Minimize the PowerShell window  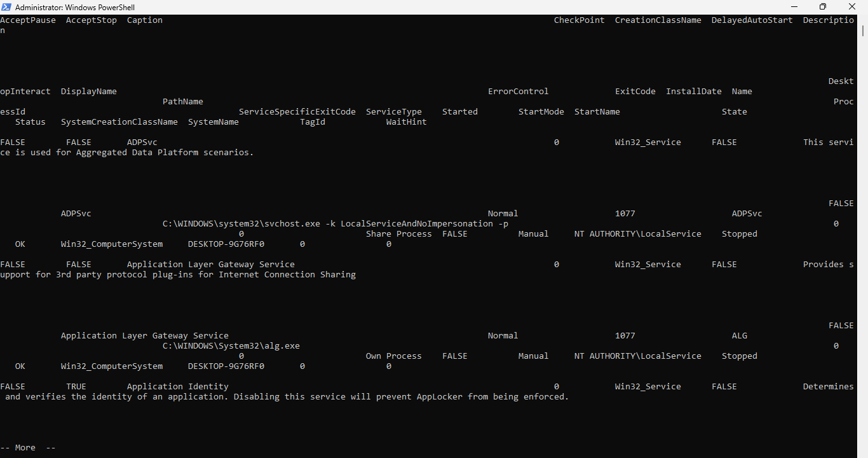click(793, 7)
